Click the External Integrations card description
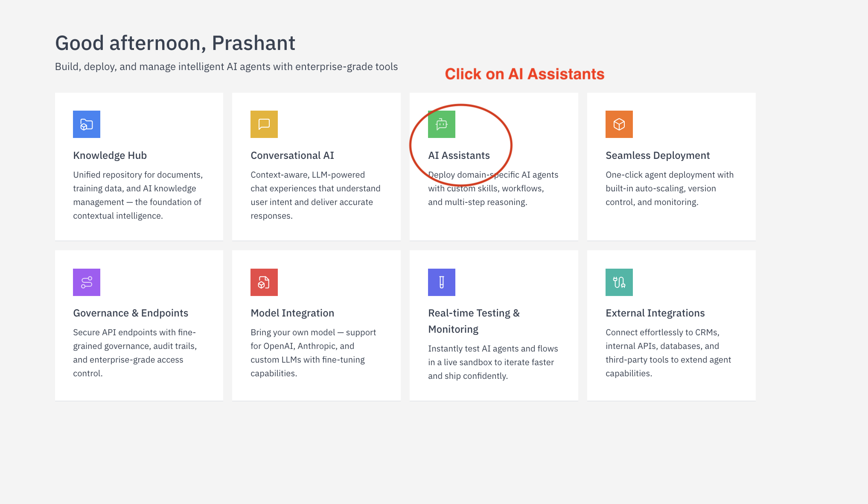Viewport: 868px width, 504px height. 668,353
